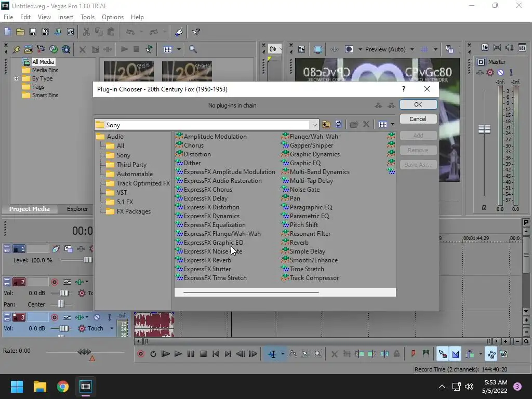The width and height of the screenshot is (532, 399).
Task: Switch to the Project Media tab
Action: pos(29,209)
